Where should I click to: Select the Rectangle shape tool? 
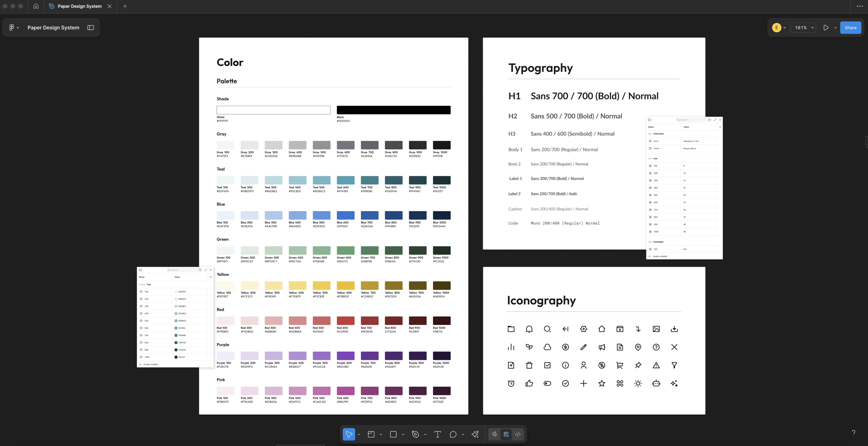393,434
